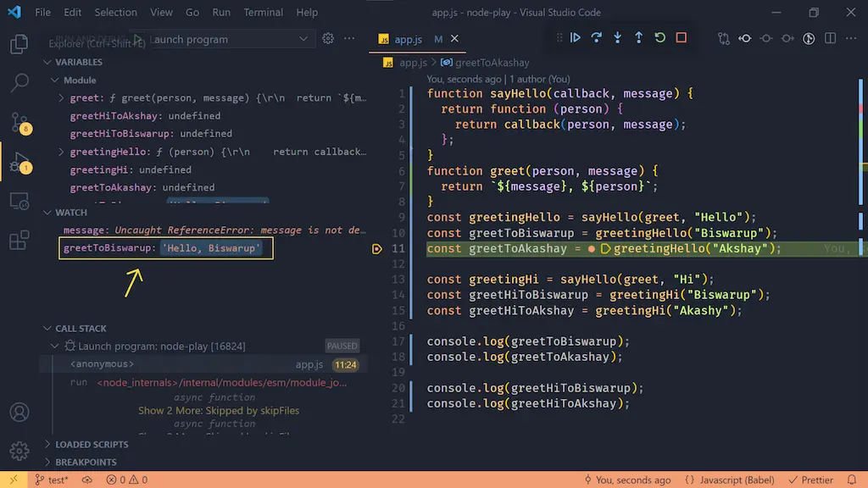Open the Terminal menu
Viewport: 868px width, 488px height.
264,12
